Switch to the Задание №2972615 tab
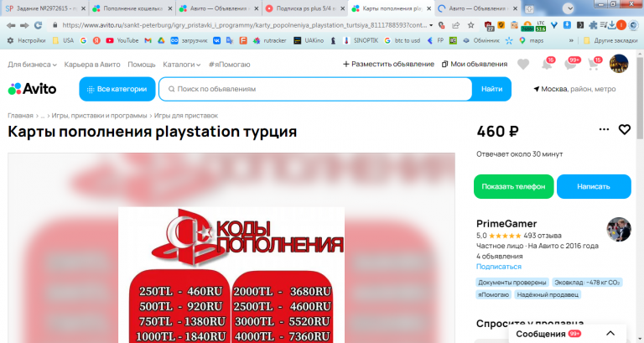644x343 pixels. click(x=44, y=8)
